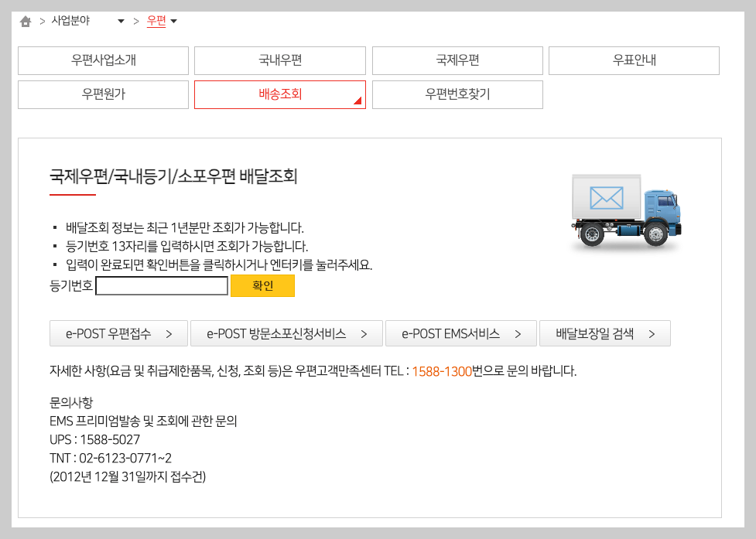The image size is (756, 539).
Task: Open the 우편사업소개 page
Action: pyautogui.click(x=103, y=60)
